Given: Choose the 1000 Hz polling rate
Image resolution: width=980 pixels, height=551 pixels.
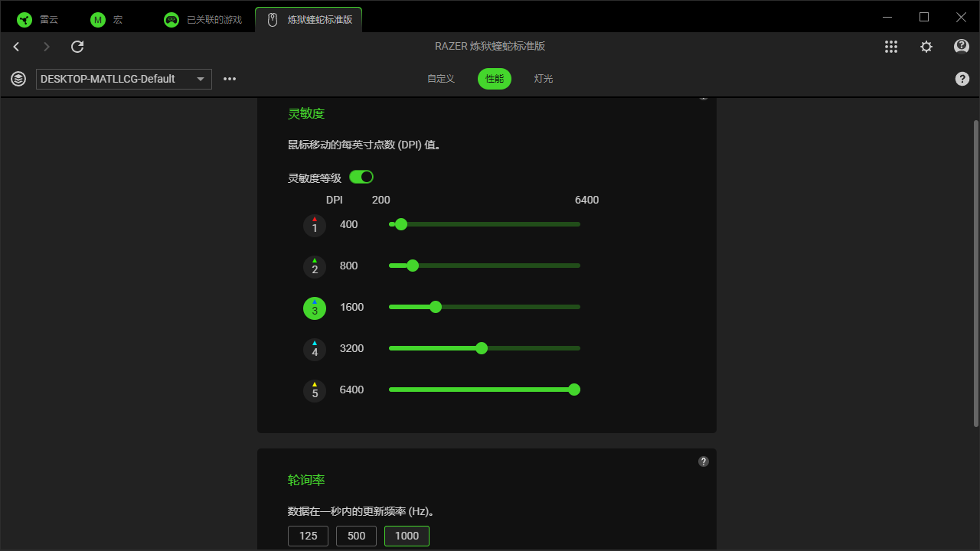Looking at the screenshot, I should point(407,536).
